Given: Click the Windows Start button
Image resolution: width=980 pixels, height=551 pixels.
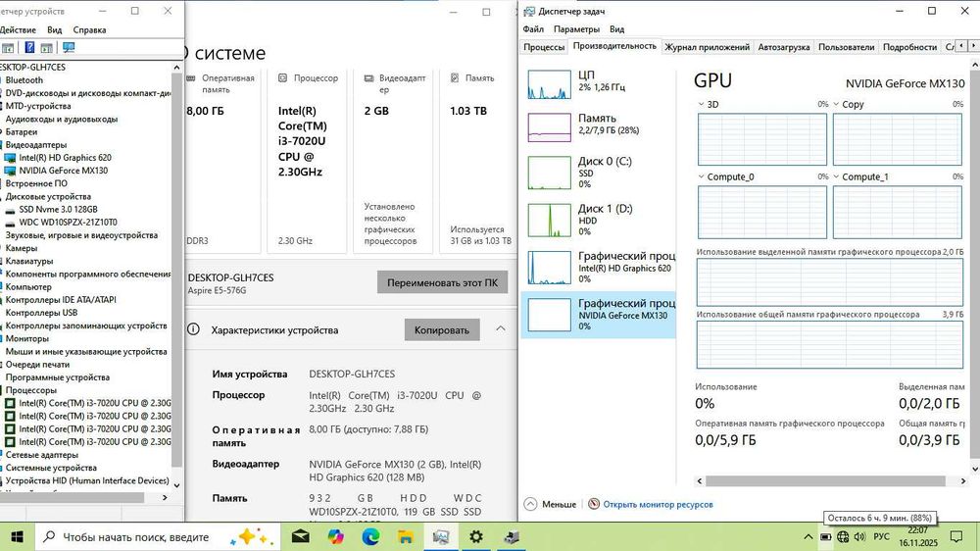Looking at the screenshot, I should click(x=17, y=536).
